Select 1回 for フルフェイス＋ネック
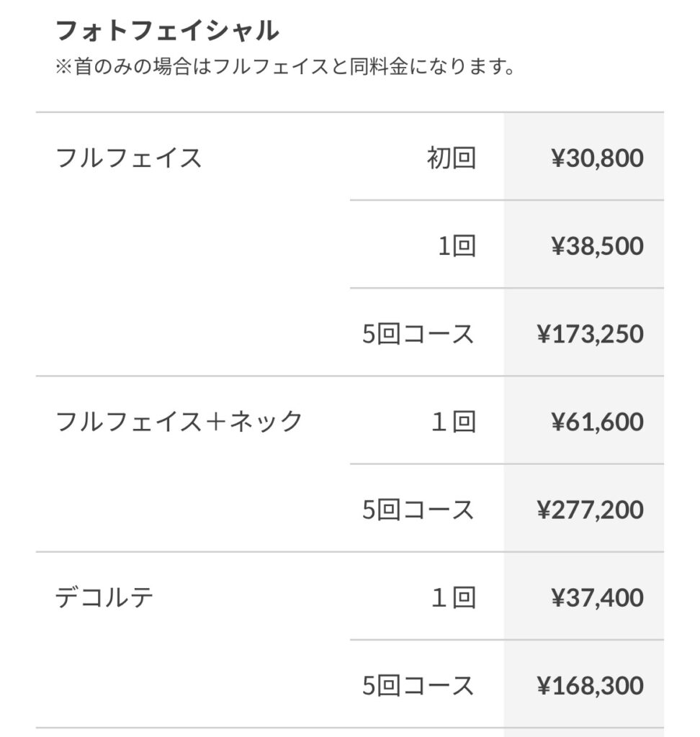 [x=454, y=421]
